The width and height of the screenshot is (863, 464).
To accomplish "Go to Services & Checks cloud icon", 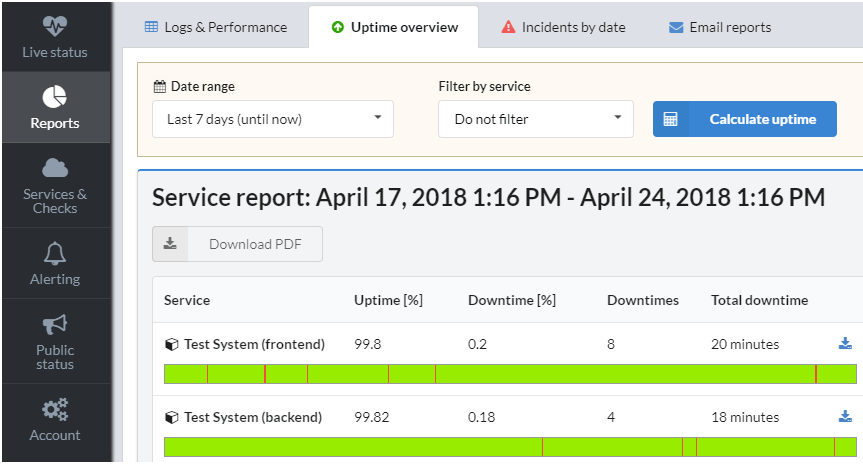I will pos(55,168).
